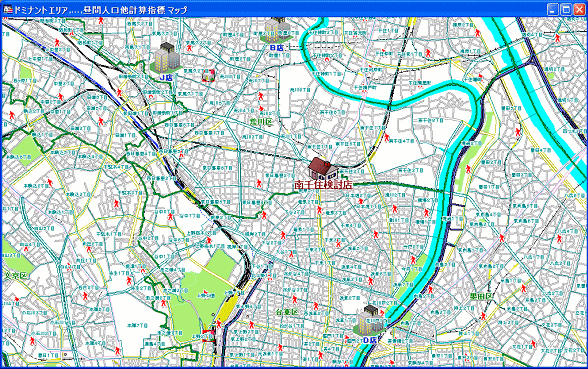Open the application icon in the title bar
The image size is (588, 369).
(x=8, y=10)
